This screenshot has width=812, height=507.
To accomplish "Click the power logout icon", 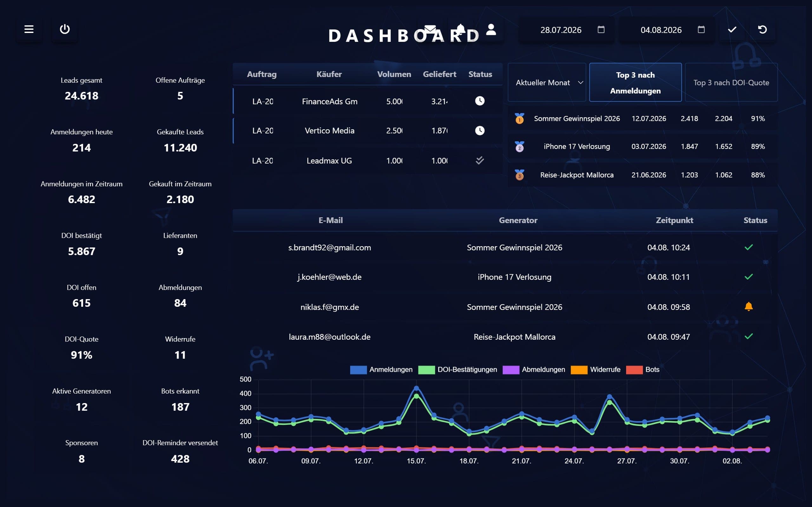I will (x=65, y=29).
